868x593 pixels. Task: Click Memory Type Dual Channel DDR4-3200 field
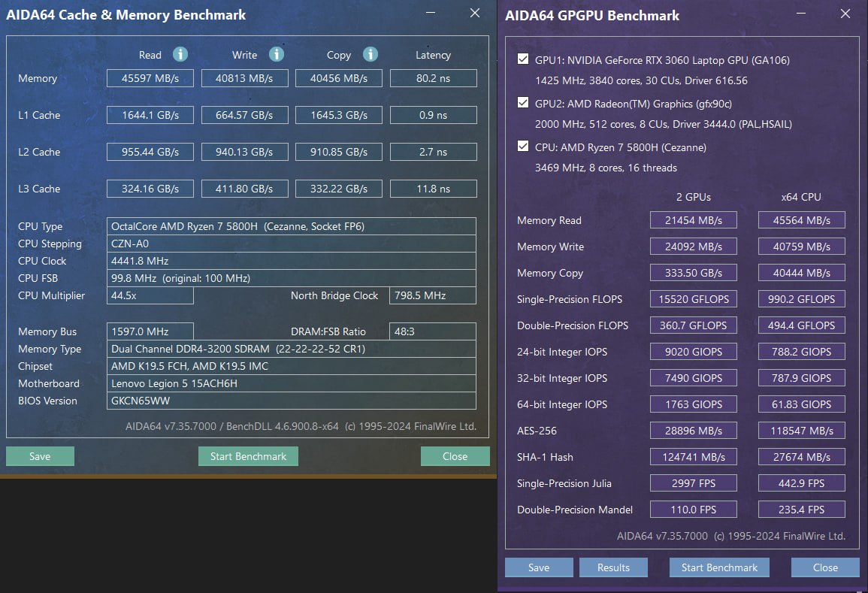[x=291, y=349]
